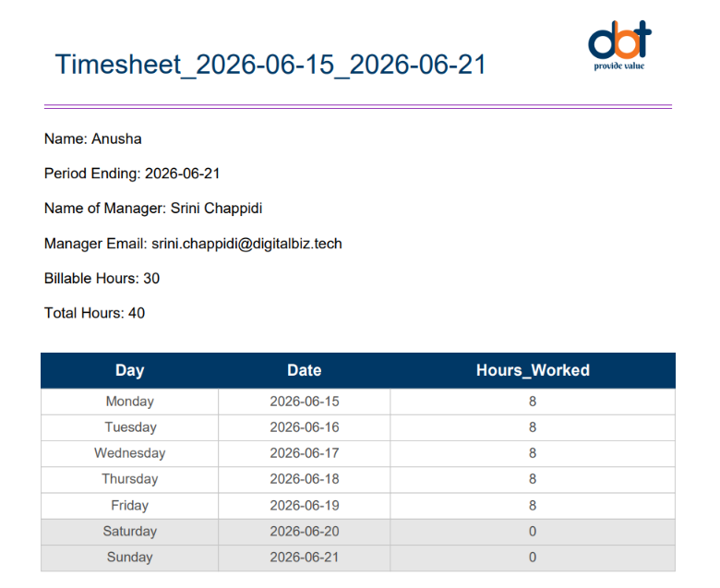Click the Saturday row day cell

(130, 532)
